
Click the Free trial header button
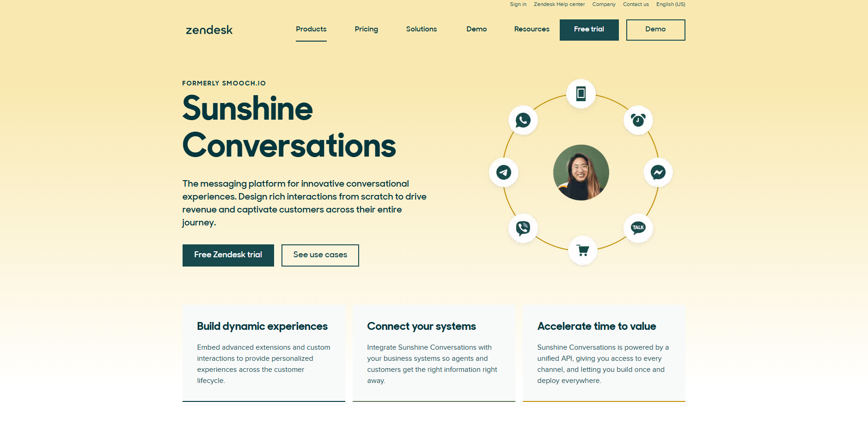589,30
